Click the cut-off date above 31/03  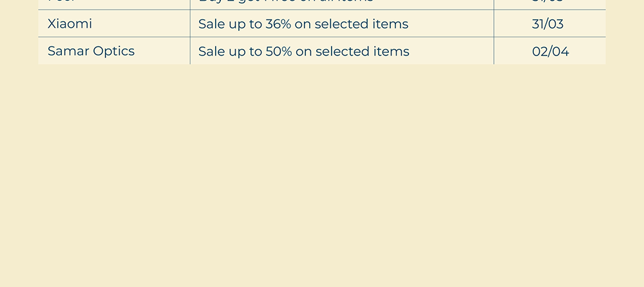[547, 3]
